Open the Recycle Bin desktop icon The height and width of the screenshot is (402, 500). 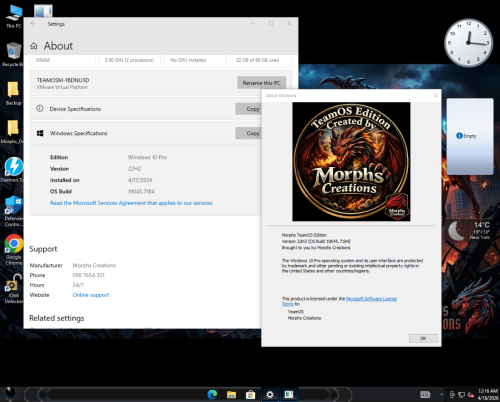tap(13, 54)
